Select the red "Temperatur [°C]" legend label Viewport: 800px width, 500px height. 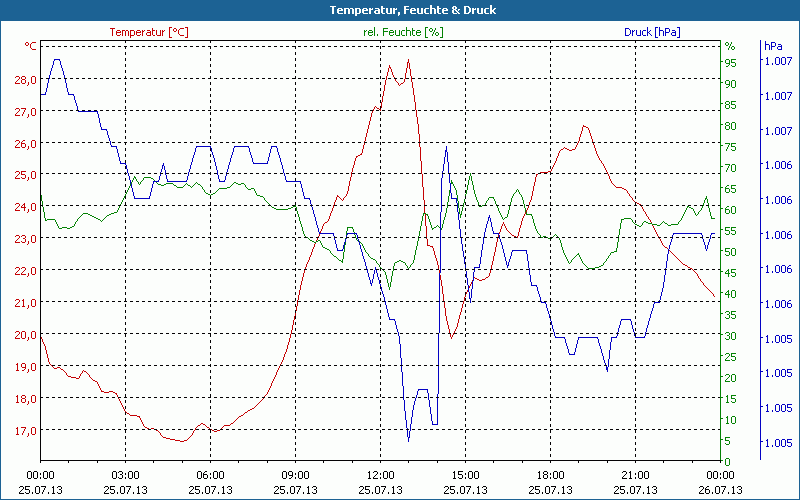click(x=149, y=32)
